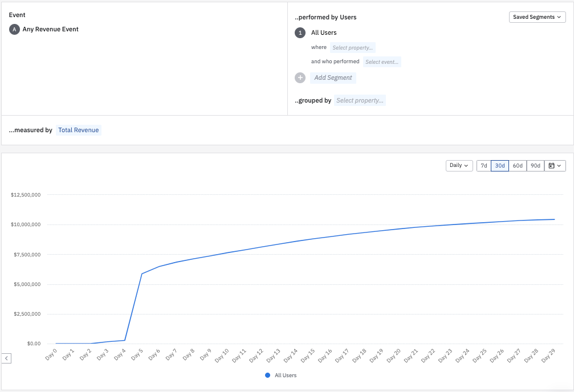Expand the Daily interval dropdown

(459, 166)
